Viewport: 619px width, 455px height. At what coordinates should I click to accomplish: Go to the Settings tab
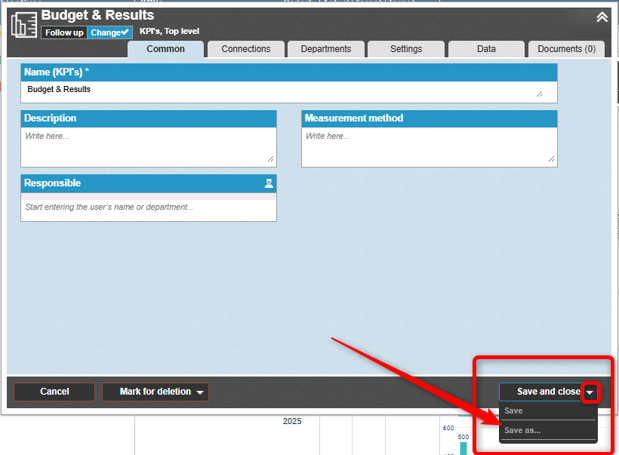tap(405, 49)
